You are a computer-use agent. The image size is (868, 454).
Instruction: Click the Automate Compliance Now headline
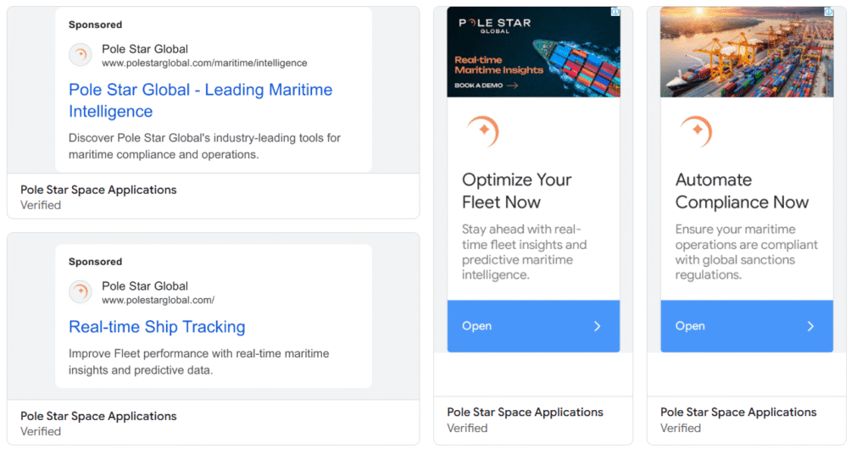coord(742,191)
